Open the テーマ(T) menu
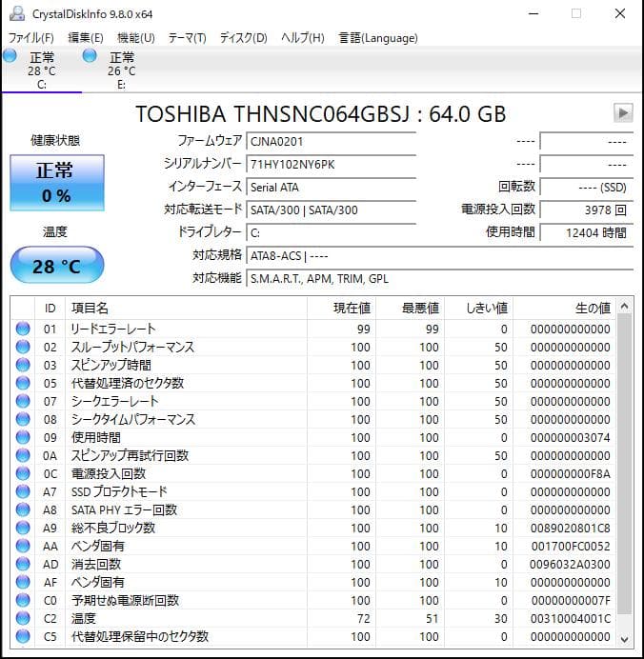The image size is (644, 659). tap(187, 38)
